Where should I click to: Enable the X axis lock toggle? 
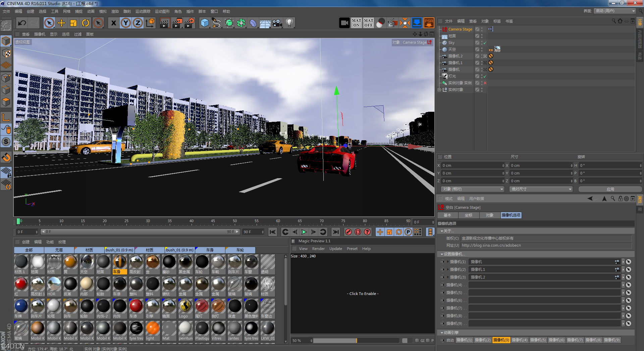coord(113,23)
